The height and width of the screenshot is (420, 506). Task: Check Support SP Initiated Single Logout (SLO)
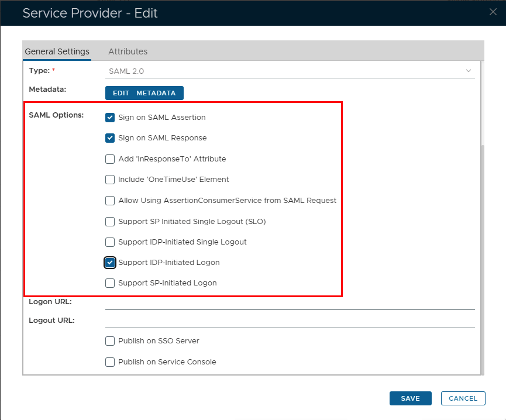[x=110, y=222]
